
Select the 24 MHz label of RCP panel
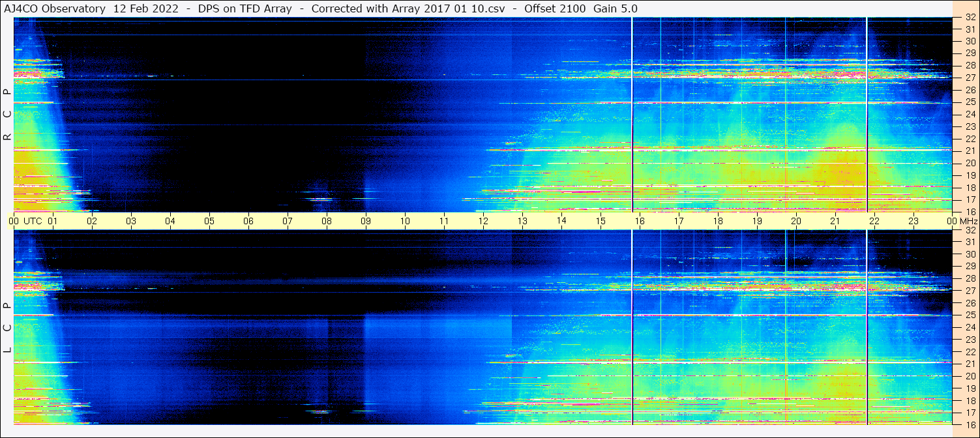(970, 114)
